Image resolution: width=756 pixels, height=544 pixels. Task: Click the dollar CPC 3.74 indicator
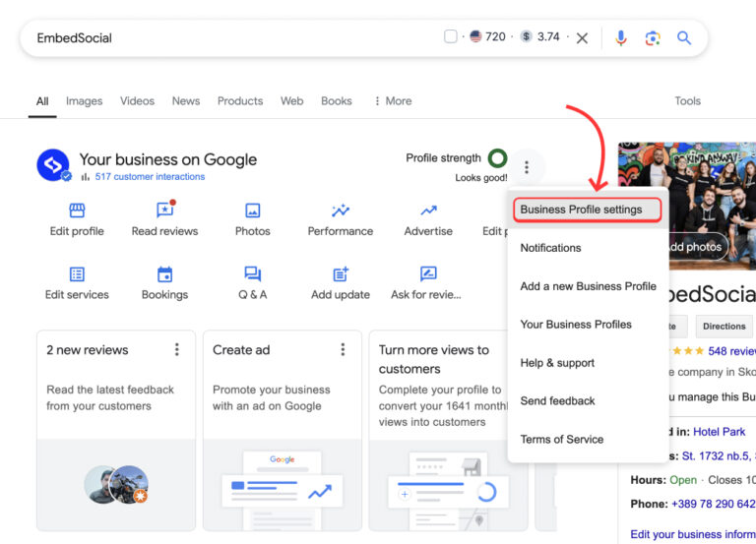click(540, 36)
